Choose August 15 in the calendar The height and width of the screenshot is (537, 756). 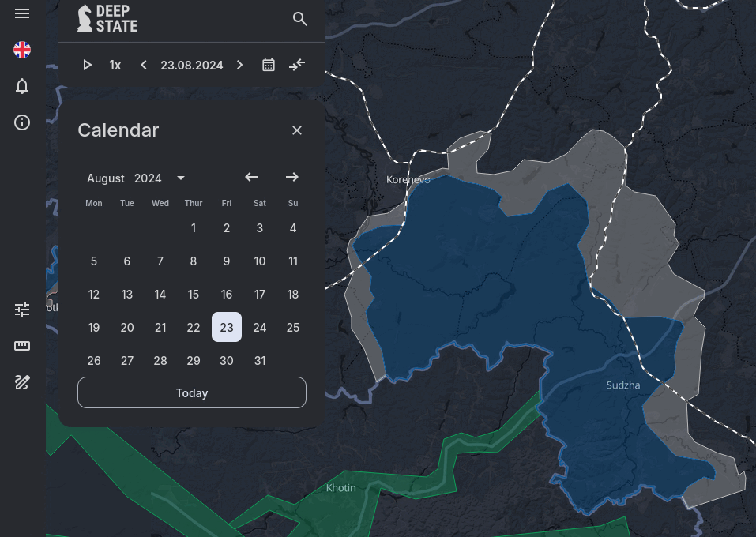click(x=194, y=295)
